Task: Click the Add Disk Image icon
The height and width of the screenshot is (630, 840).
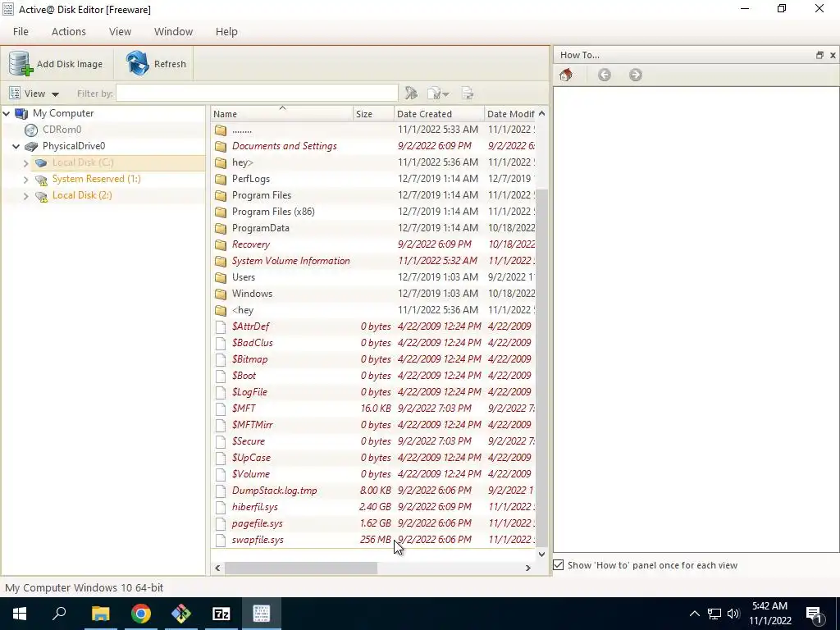Action: click(21, 64)
